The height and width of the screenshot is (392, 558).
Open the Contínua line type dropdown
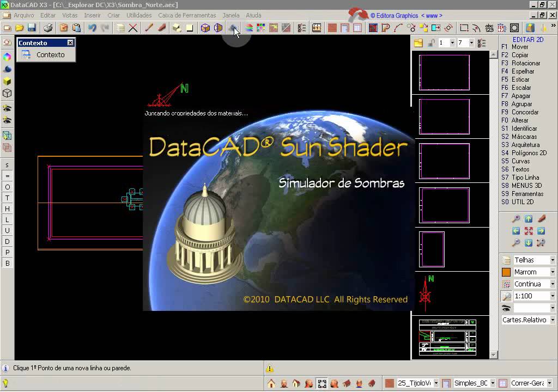point(553,284)
